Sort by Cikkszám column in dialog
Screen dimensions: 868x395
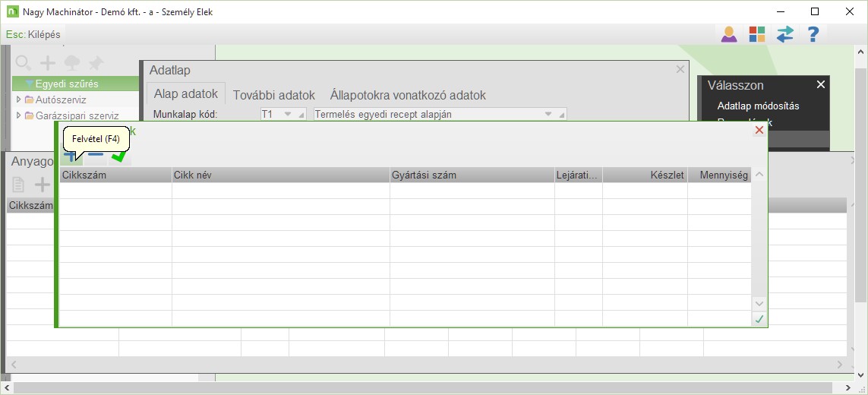click(115, 175)
